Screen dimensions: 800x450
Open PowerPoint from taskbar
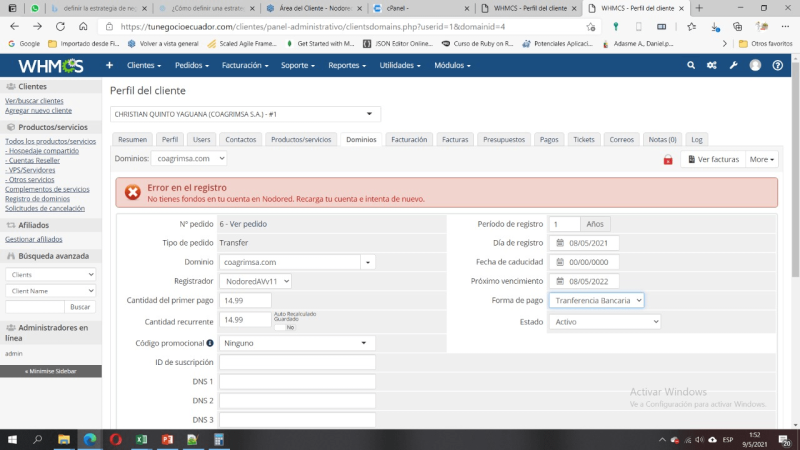pos(167,439)
